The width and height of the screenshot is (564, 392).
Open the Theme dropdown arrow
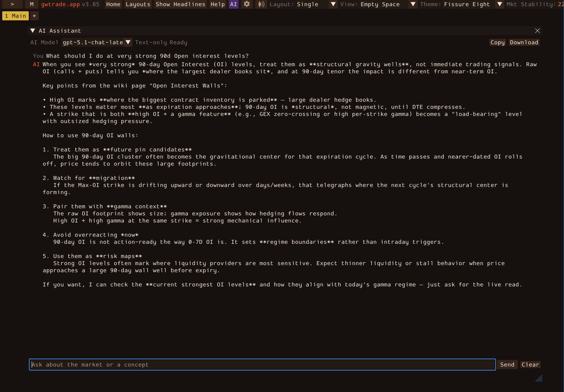pos(500,4)
